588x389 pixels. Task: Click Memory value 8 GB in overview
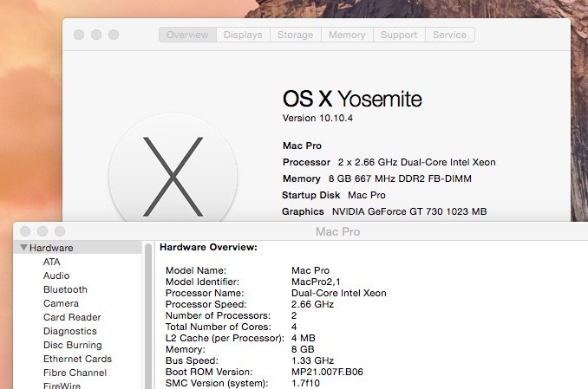coord(303,349)
